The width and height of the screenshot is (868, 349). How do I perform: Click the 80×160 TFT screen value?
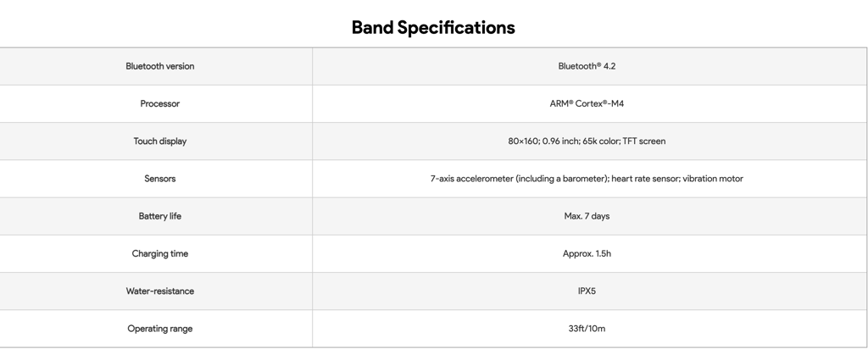[587, 141]
